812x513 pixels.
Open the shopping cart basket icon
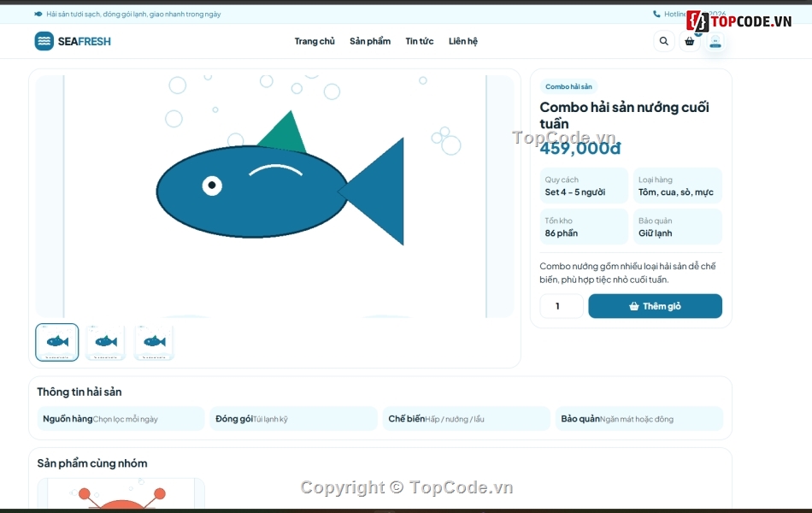click(689, 41)
